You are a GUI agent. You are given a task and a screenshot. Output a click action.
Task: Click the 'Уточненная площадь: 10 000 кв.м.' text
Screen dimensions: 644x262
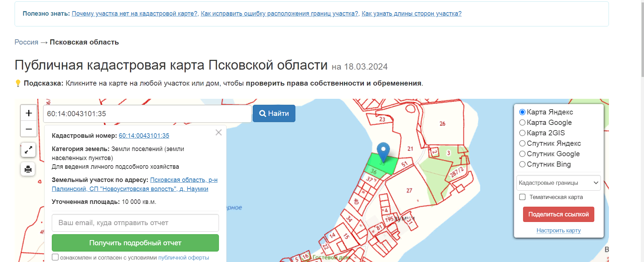(104, 202)
